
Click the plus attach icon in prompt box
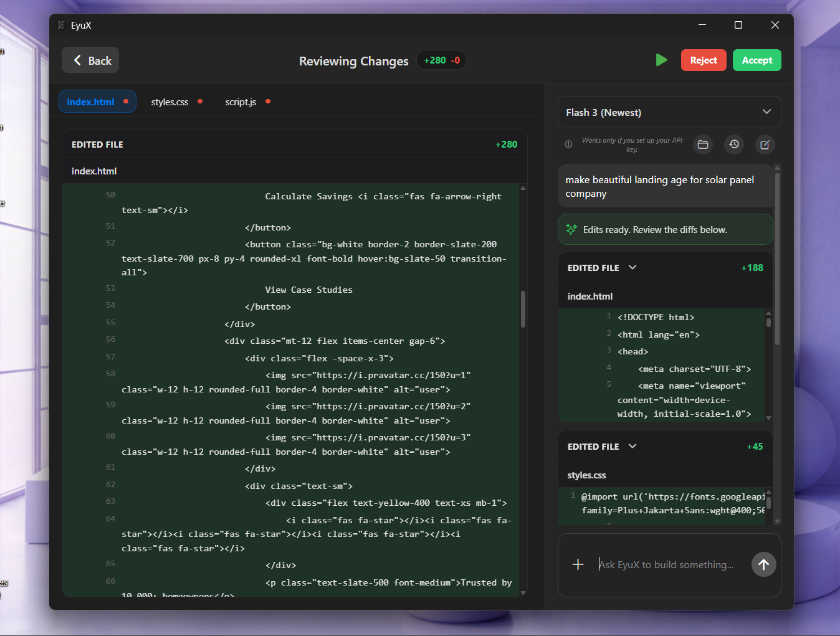click(578, 564)
